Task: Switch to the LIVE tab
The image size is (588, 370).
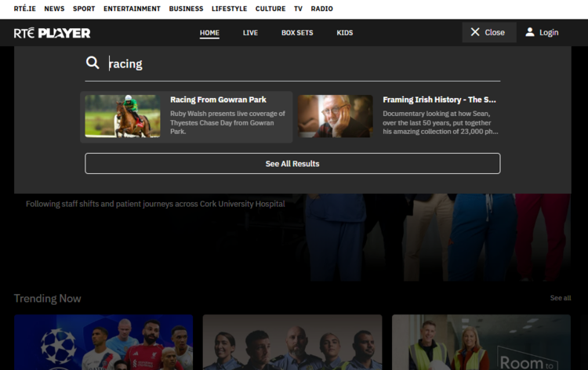Action: (250, 33)
